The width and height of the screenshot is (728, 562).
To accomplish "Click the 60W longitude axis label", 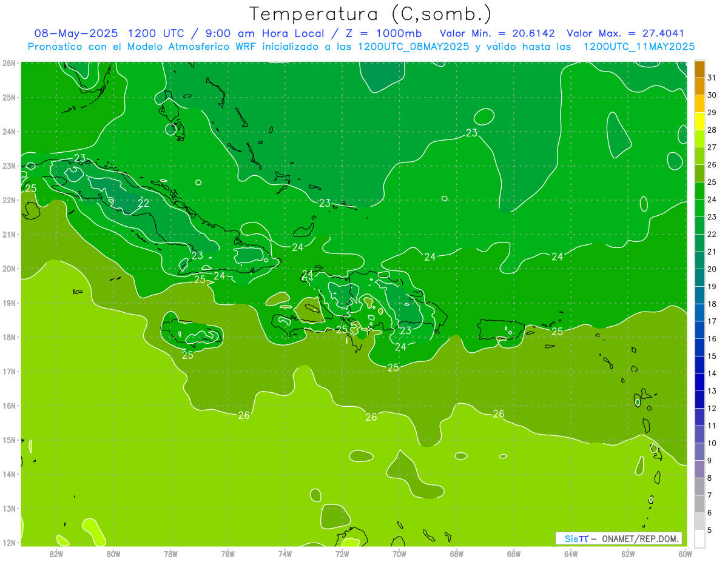I will click(685, 554).
